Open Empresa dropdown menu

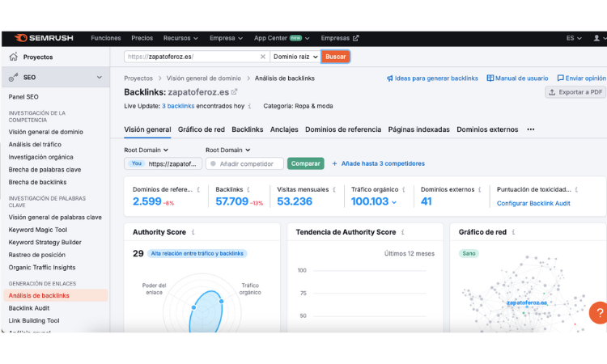(226, 38)
